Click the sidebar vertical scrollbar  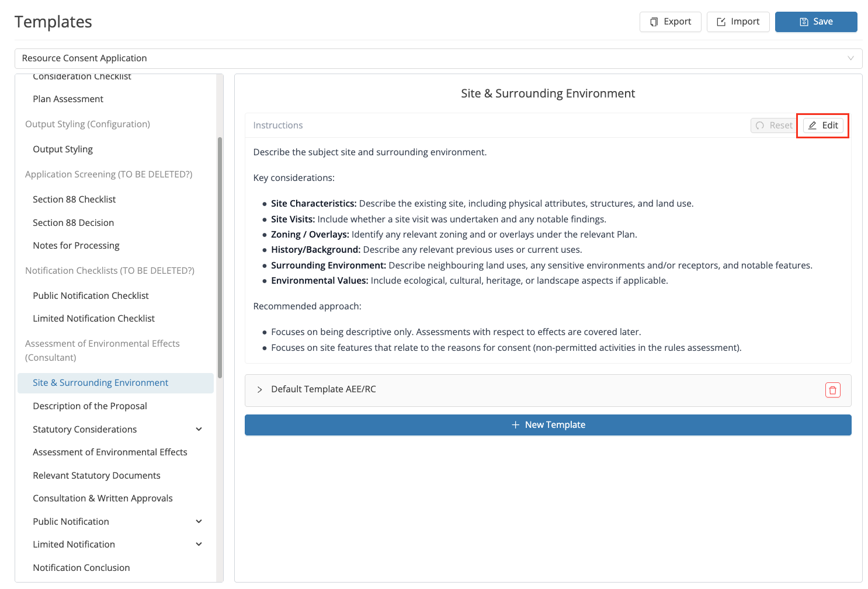(x=220, y=257)
